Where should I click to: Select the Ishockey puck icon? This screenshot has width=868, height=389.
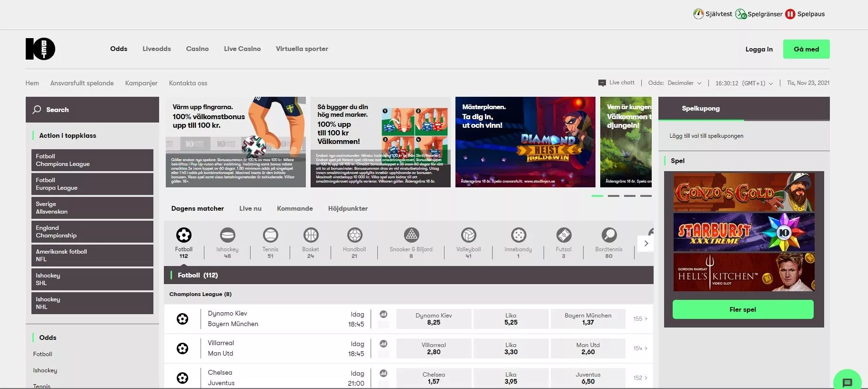pyautogui.click(x=227, y=235)
